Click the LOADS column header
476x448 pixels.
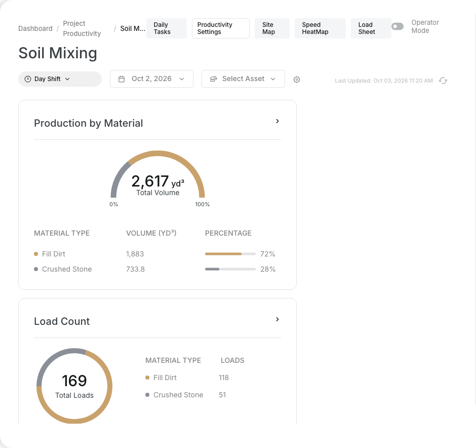click(232, 360)
